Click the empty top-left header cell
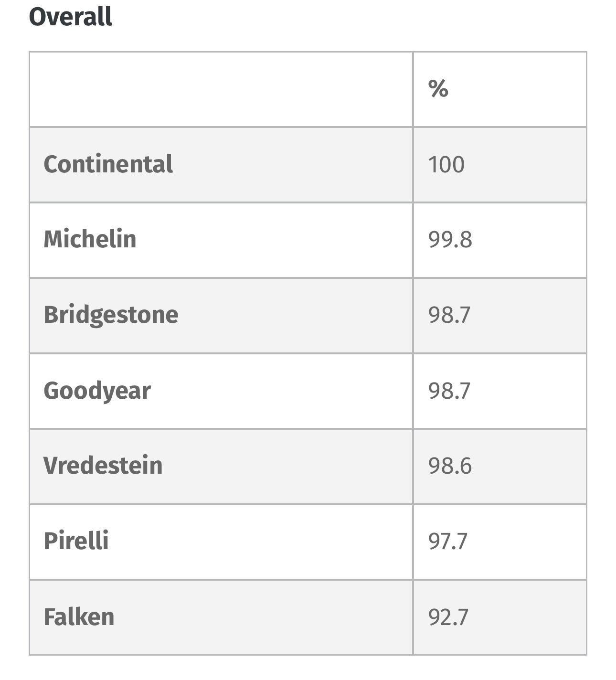The height and width of the screenshot is (680, 616). (x=221, y=89)
